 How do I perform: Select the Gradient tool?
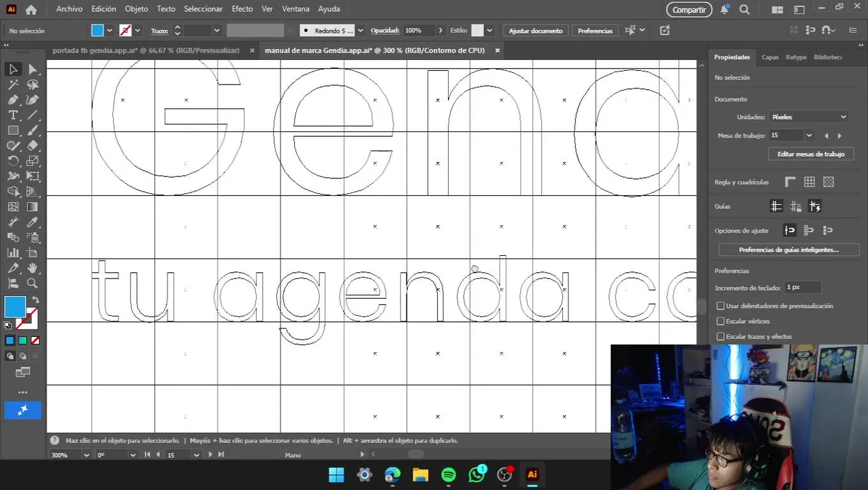tap(33, 207)
